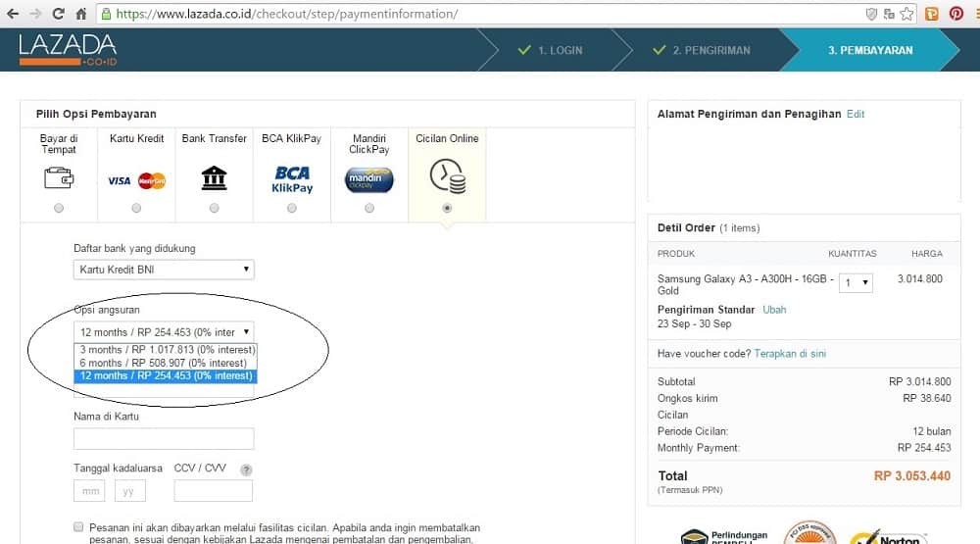Select Bayar di Tempat radio button
The width and height of the screenshot is (980, 544).
pos(59,208)
